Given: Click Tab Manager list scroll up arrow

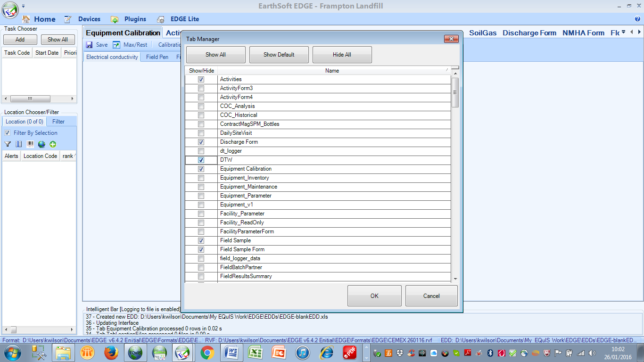Looking at the screenshot, I should click(455, 74).
